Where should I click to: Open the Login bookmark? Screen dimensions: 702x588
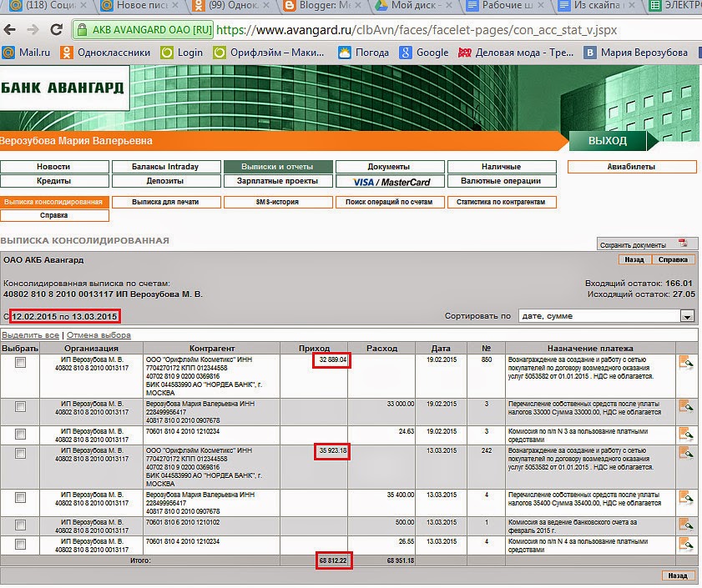tap(182, 53)
